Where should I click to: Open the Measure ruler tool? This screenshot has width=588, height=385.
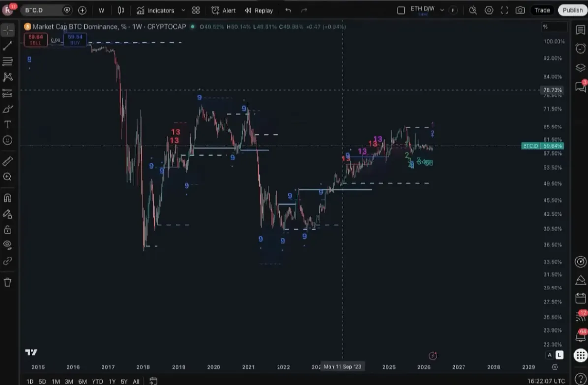[8, 161]
